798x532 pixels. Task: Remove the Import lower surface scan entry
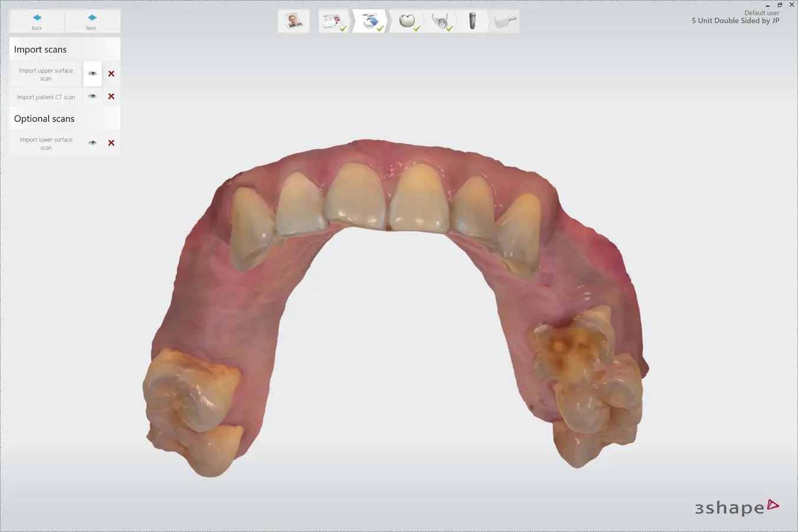[x=111, y=143]
